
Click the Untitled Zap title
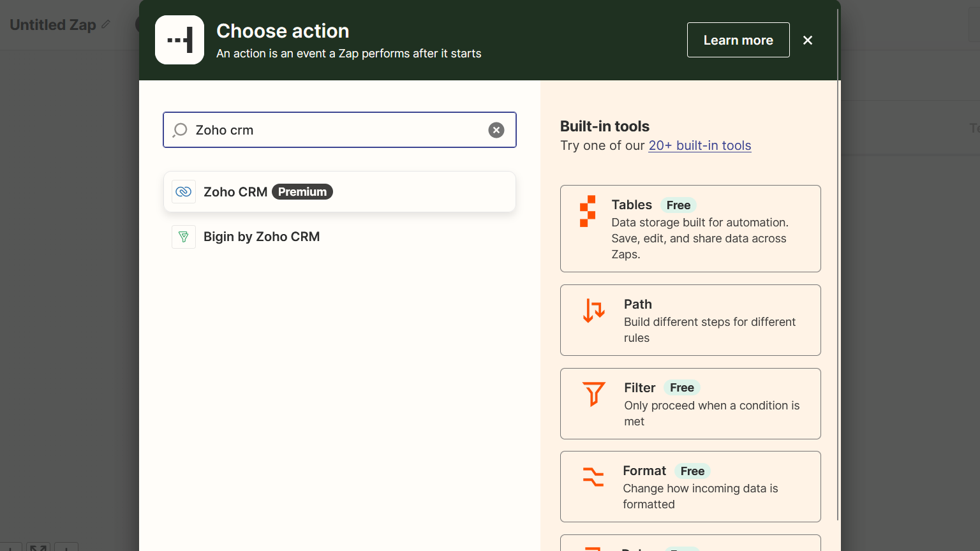(x=53, y=25)
